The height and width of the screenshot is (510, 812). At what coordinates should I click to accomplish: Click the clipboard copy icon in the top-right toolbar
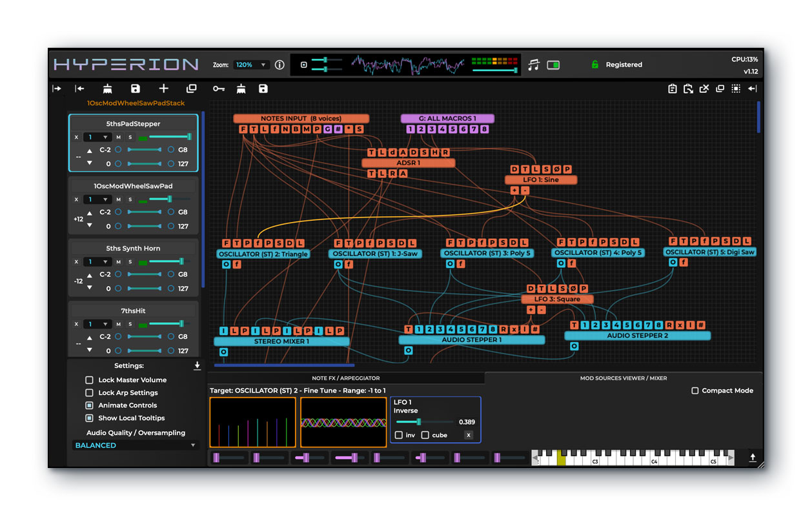pos(672,88)
